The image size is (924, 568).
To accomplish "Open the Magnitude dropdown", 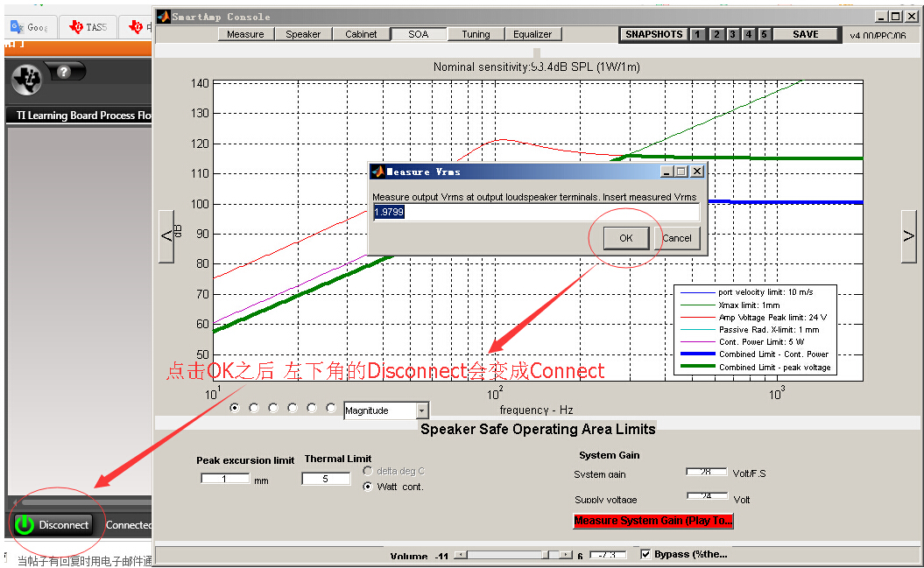I will (422, 410).
